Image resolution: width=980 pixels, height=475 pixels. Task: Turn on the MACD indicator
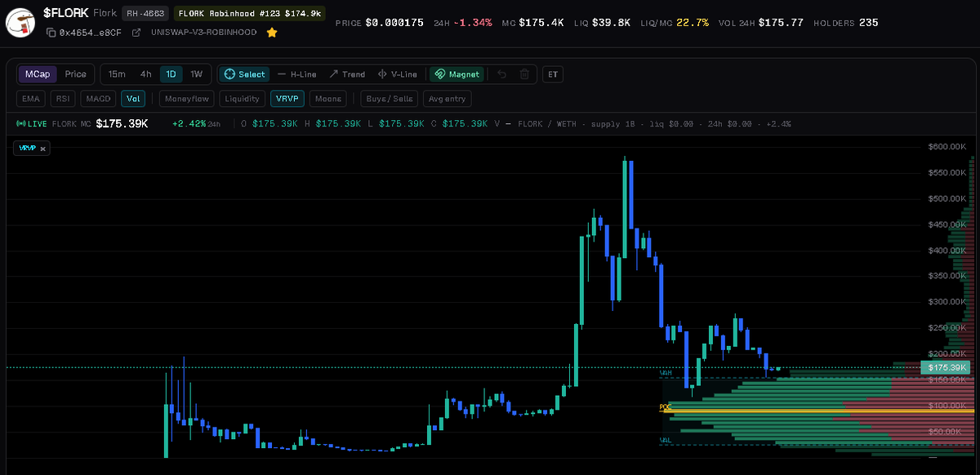pyautogui.click(x=99, y=99)
